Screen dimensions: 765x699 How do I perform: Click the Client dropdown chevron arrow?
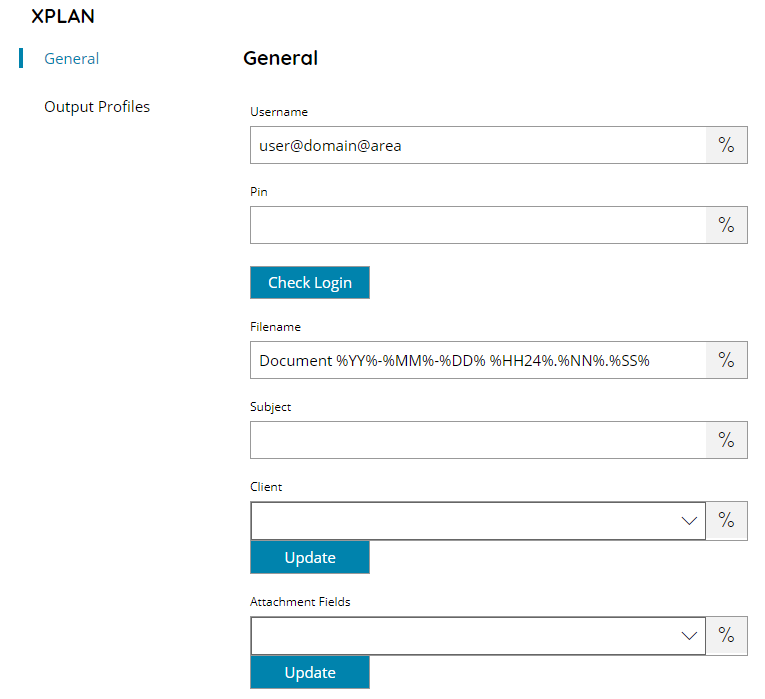pos(689,521)
